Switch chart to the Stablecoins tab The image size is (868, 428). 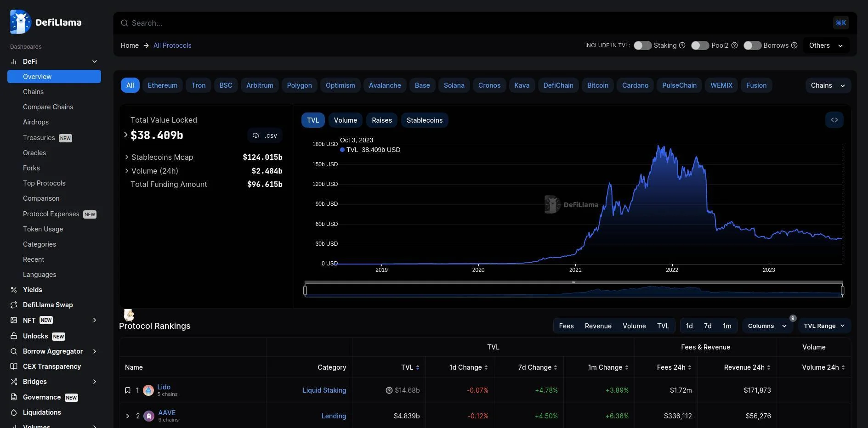click(424, 120)
